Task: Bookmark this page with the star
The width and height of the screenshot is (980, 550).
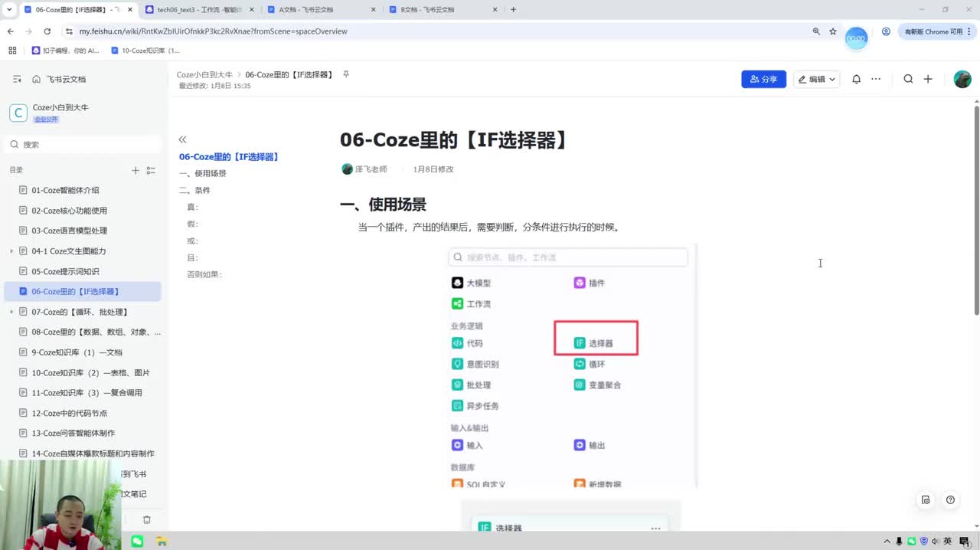Action: tap(833, 31)
